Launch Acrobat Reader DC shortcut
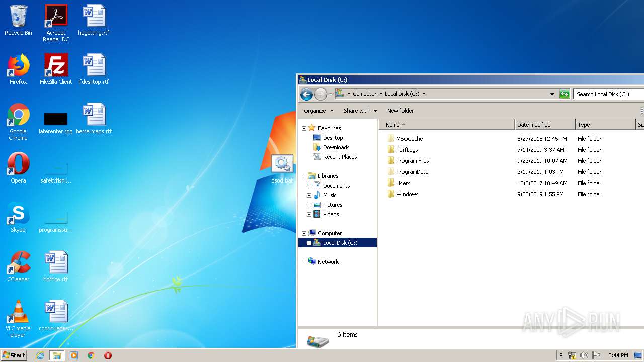The image size is (644, 362). [56, 23]
